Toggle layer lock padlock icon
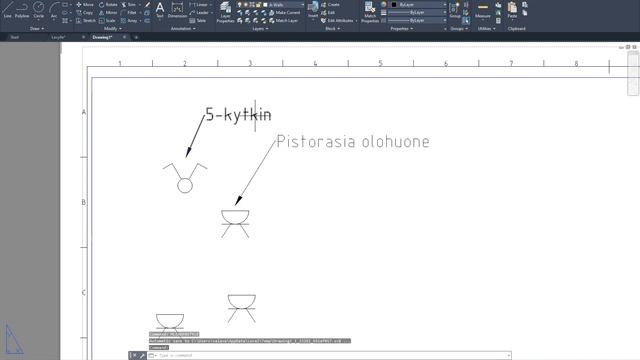 pyautogui.click(x=258, y=4)
